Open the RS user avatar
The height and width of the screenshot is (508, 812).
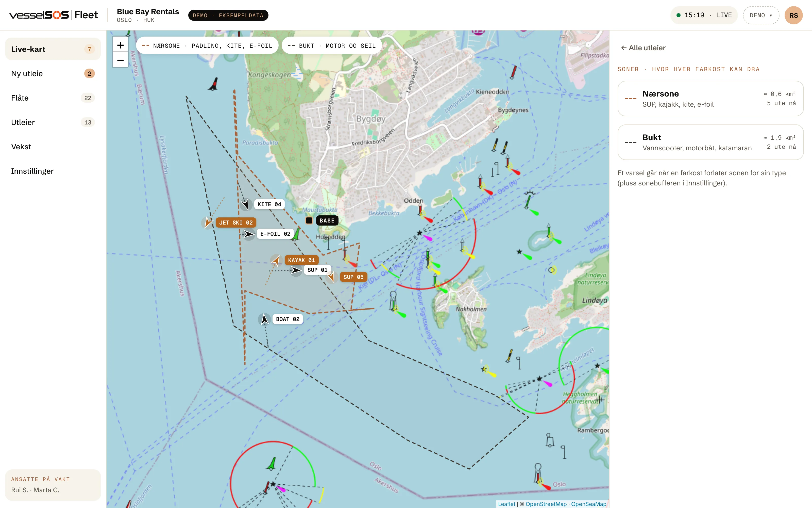tap(793, 15)
